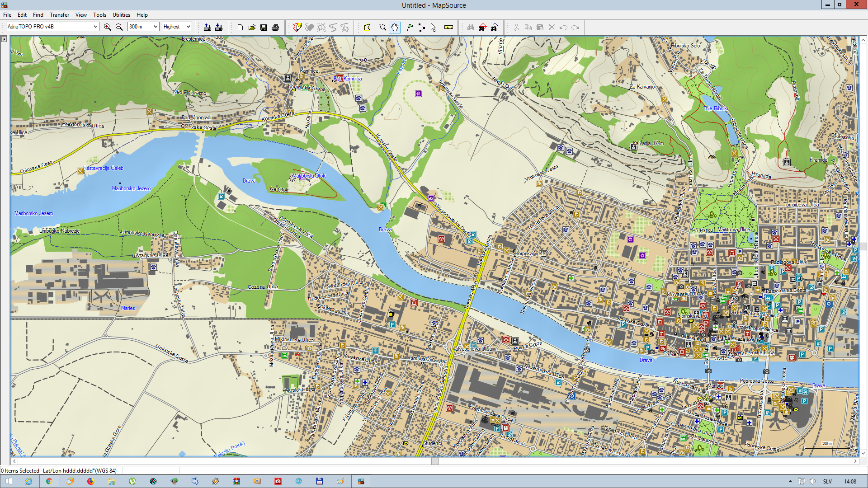Image resolution: width=868 pixels, height=488 pixels.
Task: Click the Redo arrow icon
Action: point(576,27)
